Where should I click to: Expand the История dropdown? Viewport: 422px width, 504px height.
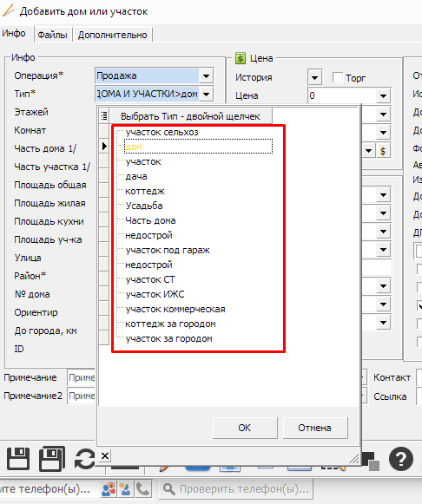click(x=314, y=77)
